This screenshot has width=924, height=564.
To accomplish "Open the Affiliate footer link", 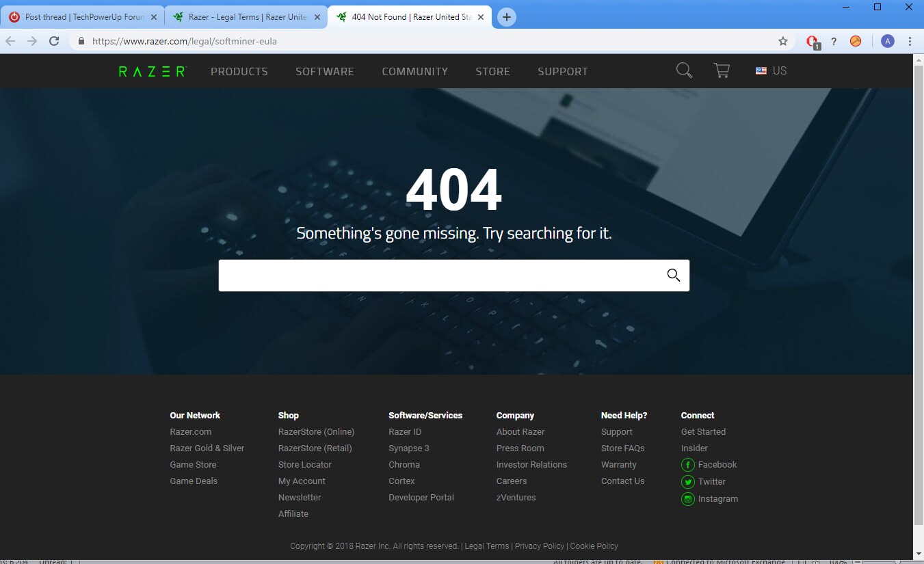I will point(293,514).
